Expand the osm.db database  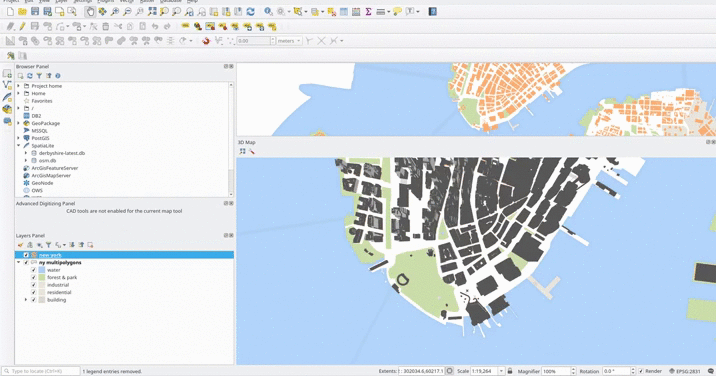26,160
